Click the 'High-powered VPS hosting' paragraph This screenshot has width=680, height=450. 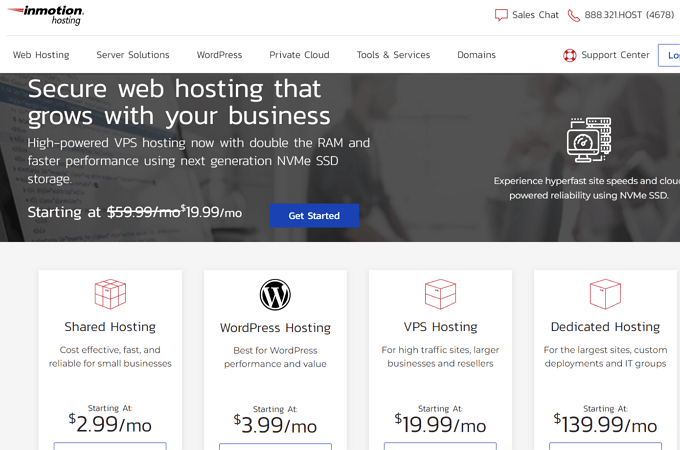[x=199, y=161]
